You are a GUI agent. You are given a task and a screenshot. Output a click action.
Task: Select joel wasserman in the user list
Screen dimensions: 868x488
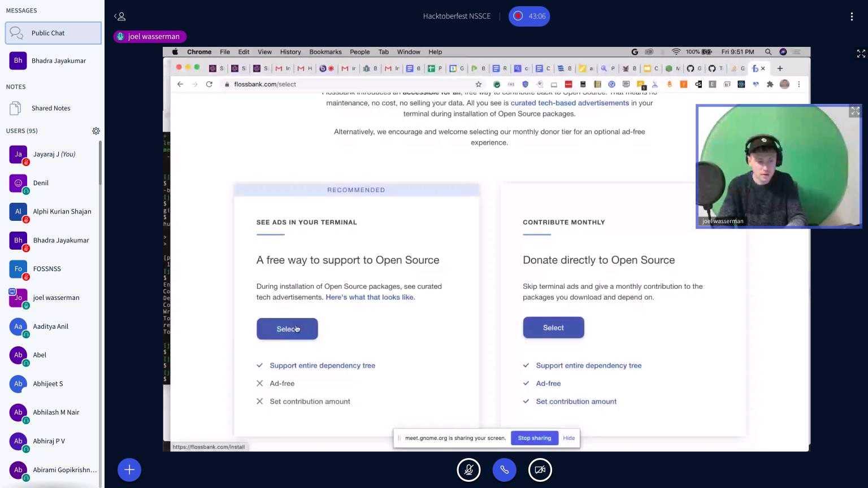(x=56, y=298)
